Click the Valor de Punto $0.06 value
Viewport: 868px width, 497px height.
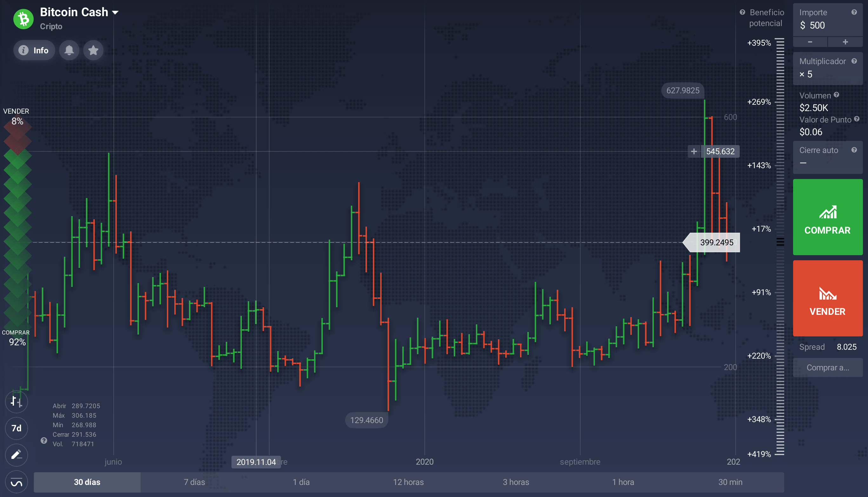[811, 132]
